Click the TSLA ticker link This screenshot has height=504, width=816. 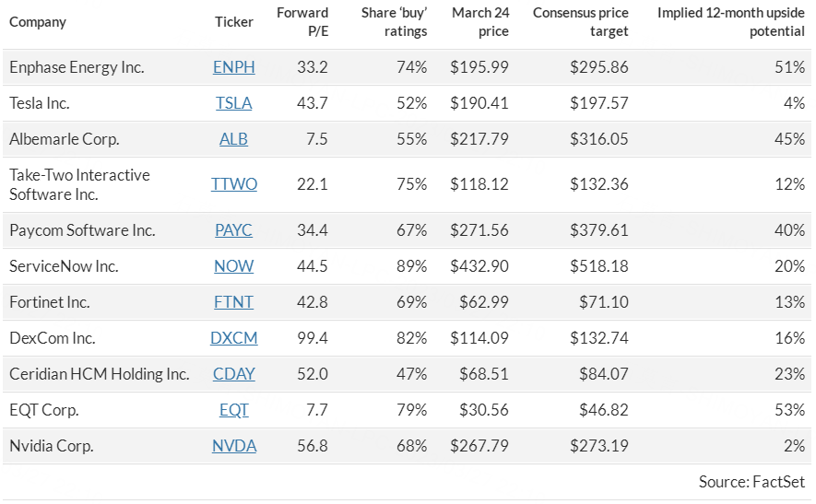point(233,103)
